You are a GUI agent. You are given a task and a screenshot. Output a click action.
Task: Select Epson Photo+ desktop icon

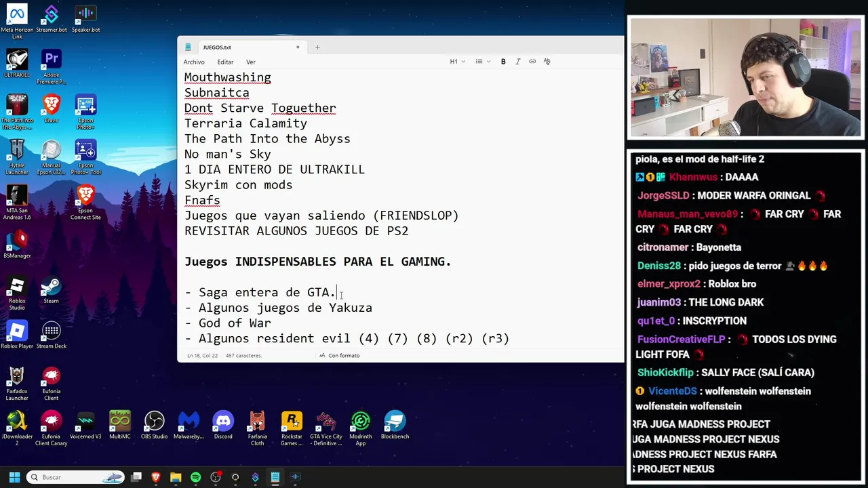click(x=85, y=112)
